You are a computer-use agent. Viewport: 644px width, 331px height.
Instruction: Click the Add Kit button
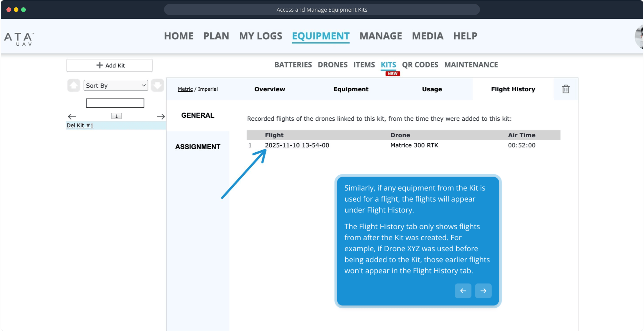point(109,65)
